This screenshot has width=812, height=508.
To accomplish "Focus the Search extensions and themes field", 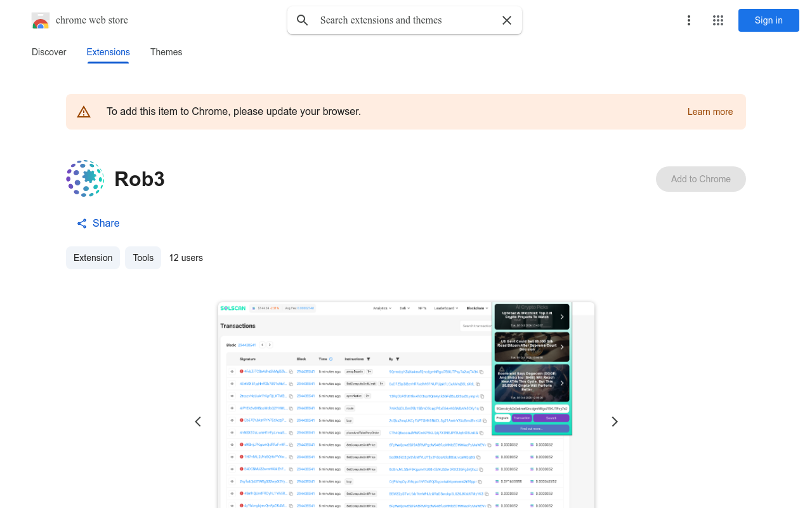I will tap(405, 20).
